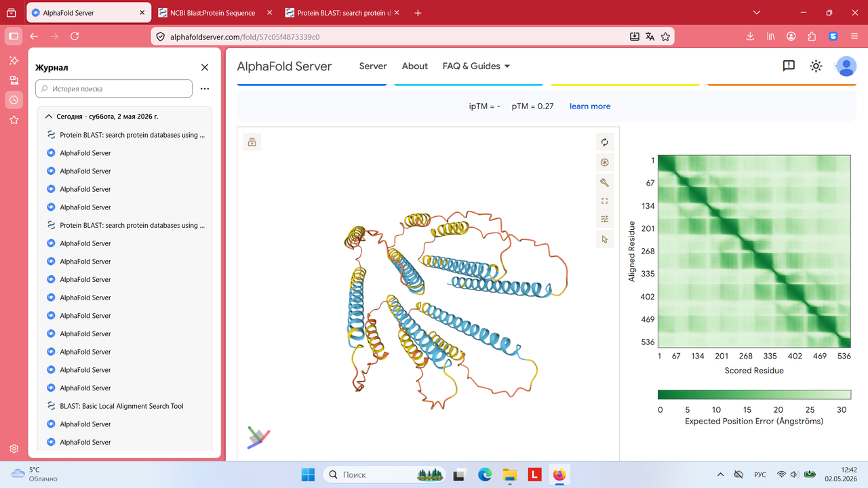Viewport: 868px width, 488px height.
Task: Close the NCBI Blast:Protein Sequence tab
Action: tap(269, 13)
